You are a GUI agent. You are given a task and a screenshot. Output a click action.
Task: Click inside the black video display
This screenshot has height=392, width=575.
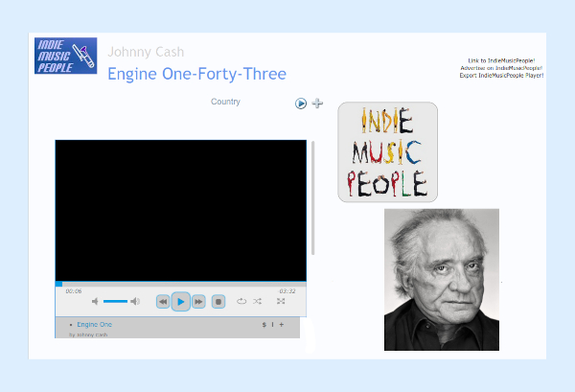pos(181,211)
